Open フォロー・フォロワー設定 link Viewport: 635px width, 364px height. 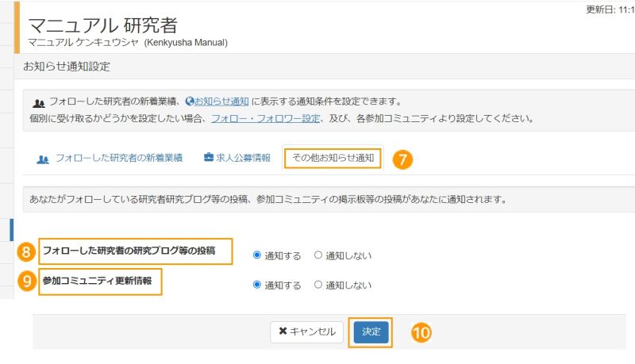(266, 118)
